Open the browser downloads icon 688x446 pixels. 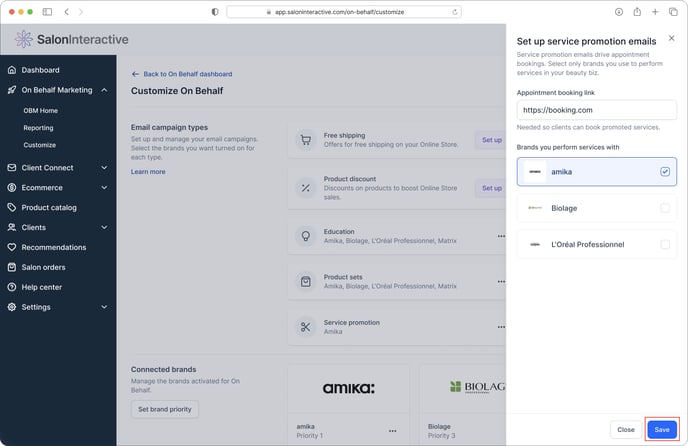coord(619,12)
